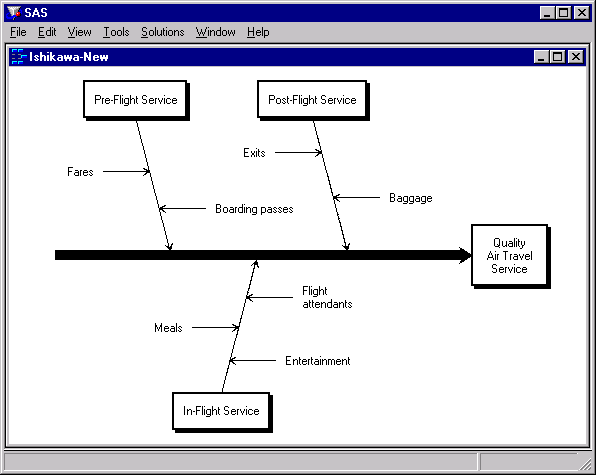Click the SAS application icon in title bar

point(14,13)
